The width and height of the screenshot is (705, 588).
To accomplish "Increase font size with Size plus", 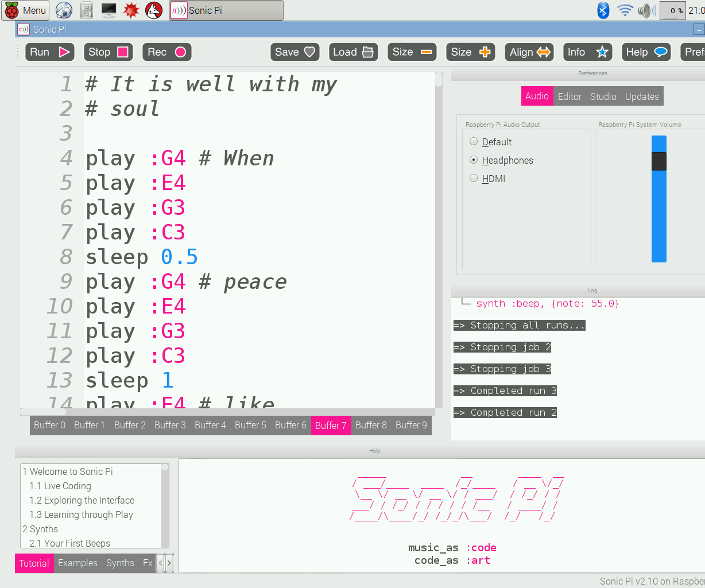I will pos(470,52).
